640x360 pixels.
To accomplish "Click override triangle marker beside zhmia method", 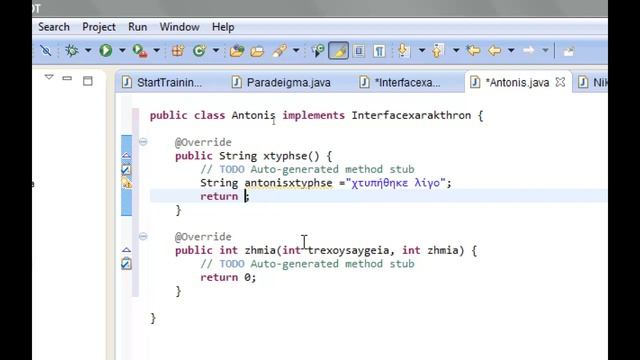I will click(126, 250).
